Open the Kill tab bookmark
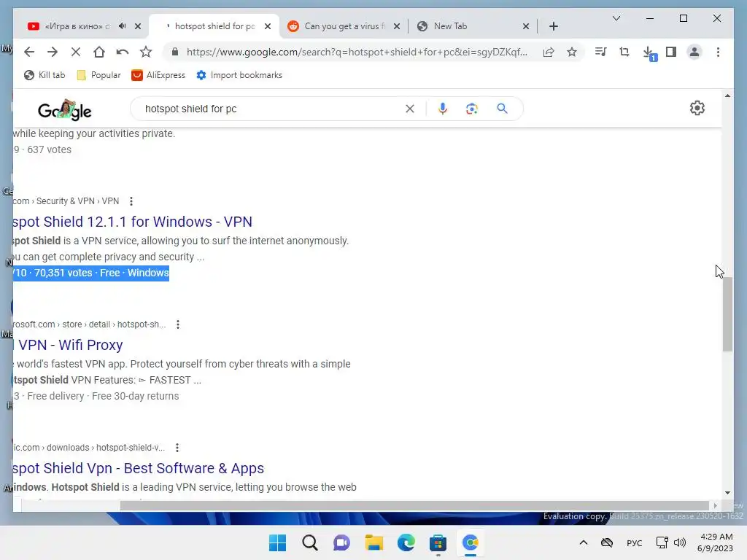Viewport: 747px width, 560px height. point(44,75)
